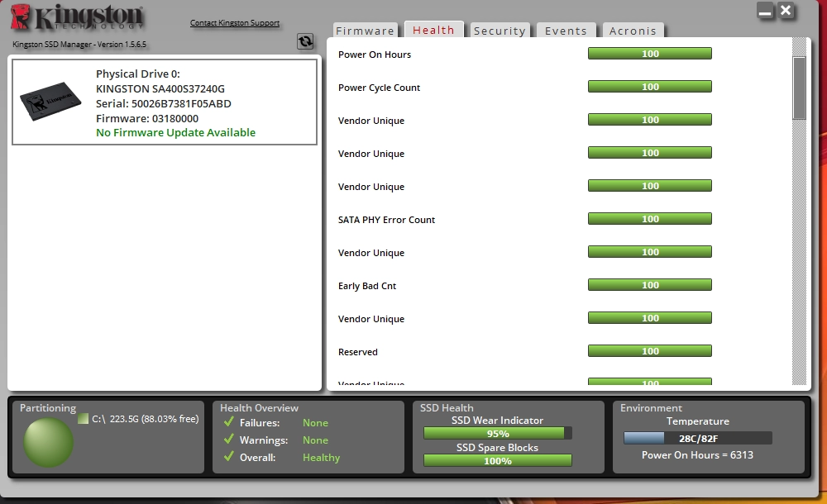The height and width of the screenshot is (504, 827).
Task: Click the Power Cycle Count value bar
Action: [650, 87]
